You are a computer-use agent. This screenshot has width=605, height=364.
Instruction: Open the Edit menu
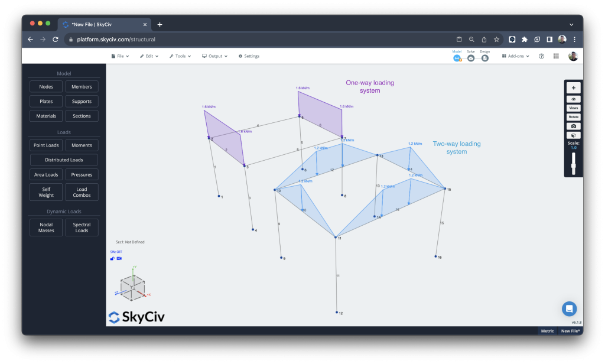[149, 56]
